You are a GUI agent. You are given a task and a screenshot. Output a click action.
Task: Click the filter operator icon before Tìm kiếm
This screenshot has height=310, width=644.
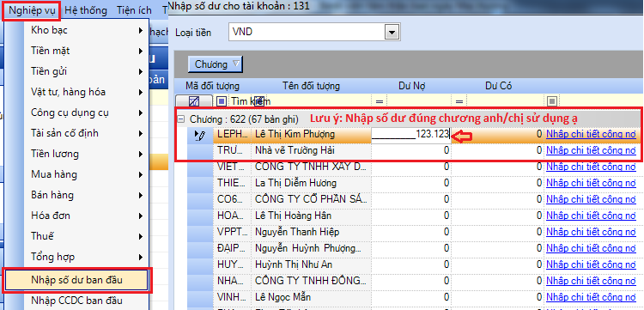point(222,100)
